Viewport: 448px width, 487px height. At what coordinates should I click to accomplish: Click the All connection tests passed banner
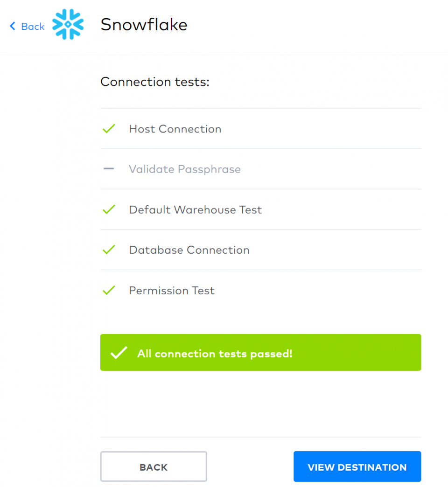[x=260, y=352]
